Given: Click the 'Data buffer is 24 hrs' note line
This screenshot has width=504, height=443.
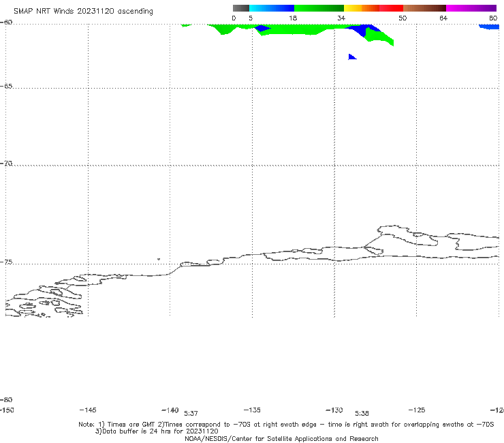Looking at the screenshot, I should point(157,431).
